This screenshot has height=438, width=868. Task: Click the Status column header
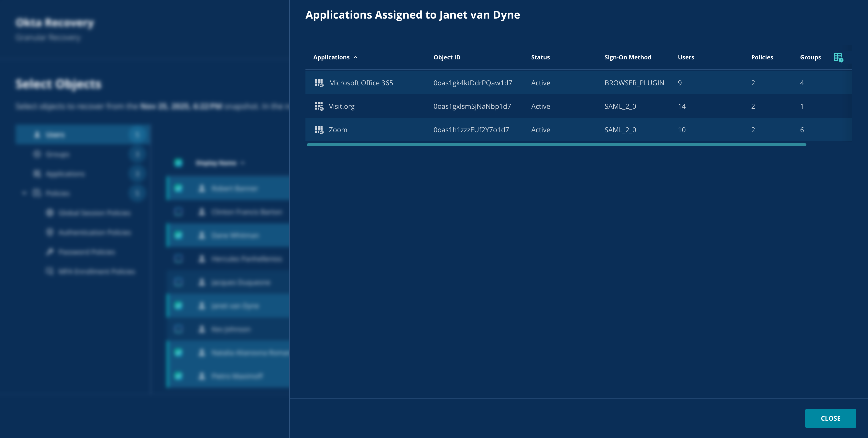coord(540,58)
